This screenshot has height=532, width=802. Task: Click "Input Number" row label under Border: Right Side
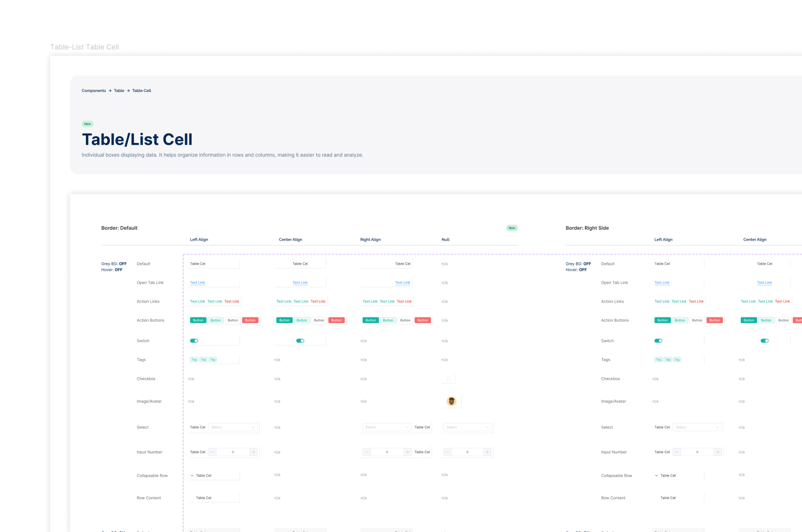(614, 452)
